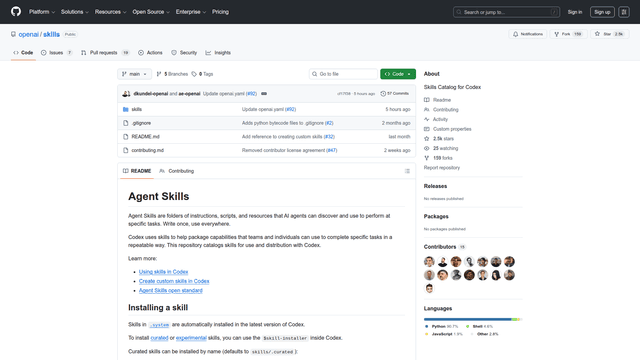640x360 pixels.
Task: Open the skills folder
Action: click(137, 109)
